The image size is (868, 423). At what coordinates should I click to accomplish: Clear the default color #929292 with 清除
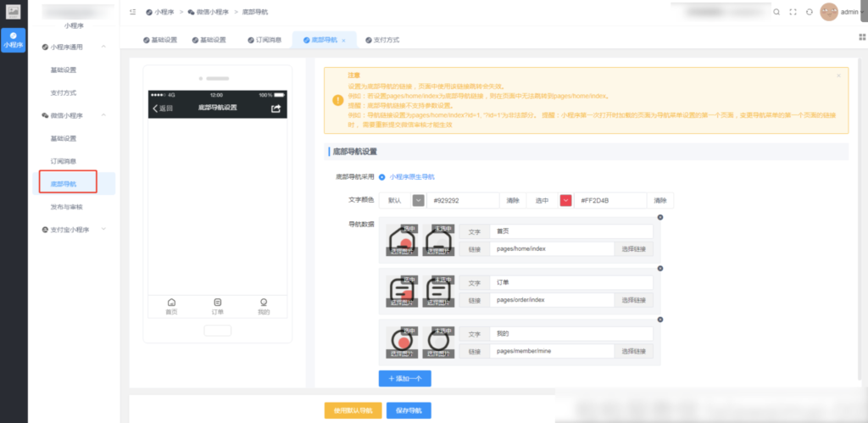(513, 200)
